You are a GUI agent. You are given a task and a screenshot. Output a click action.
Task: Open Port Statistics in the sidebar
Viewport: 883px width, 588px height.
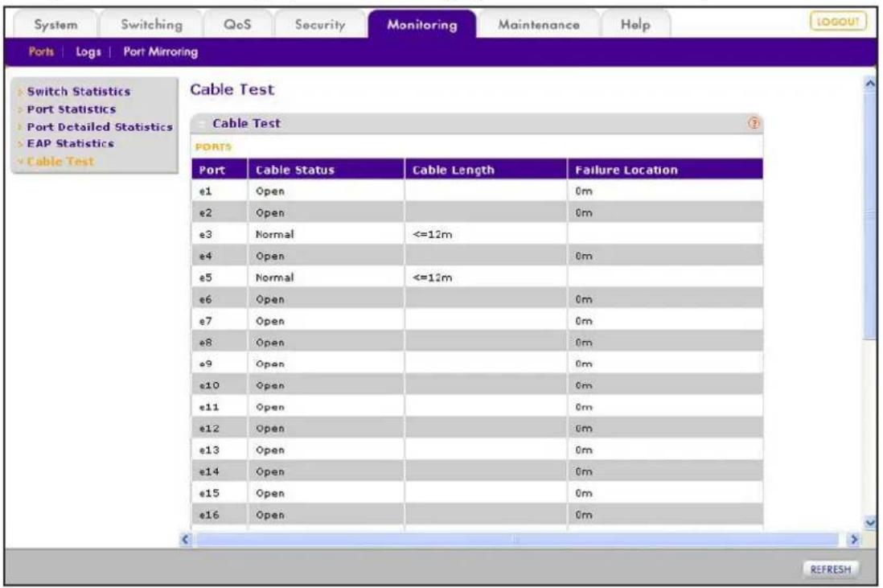tap(71, 109)
